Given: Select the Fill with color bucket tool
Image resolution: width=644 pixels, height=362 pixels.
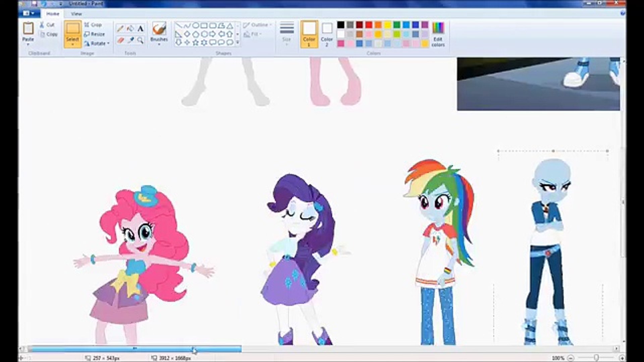Looking at the screenshot, I should coord(130,29).
